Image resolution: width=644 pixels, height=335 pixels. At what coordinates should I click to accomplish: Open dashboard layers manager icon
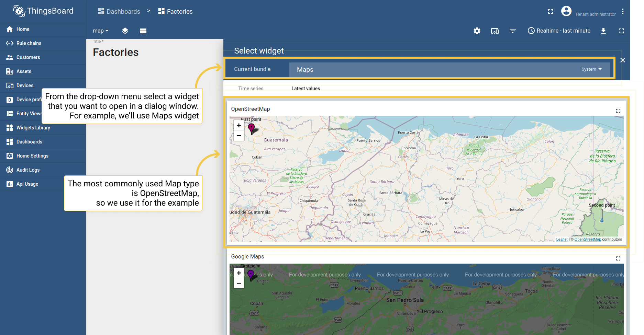125,31
